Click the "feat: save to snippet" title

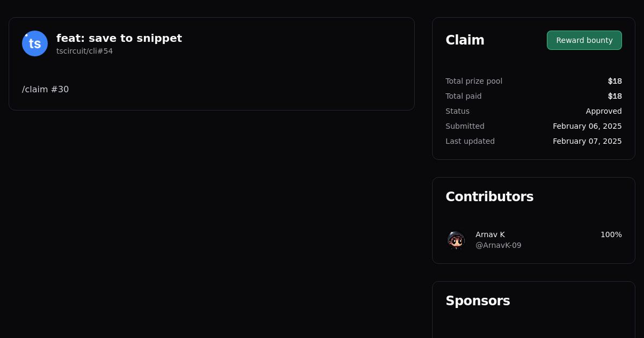[x=119, y=38]
